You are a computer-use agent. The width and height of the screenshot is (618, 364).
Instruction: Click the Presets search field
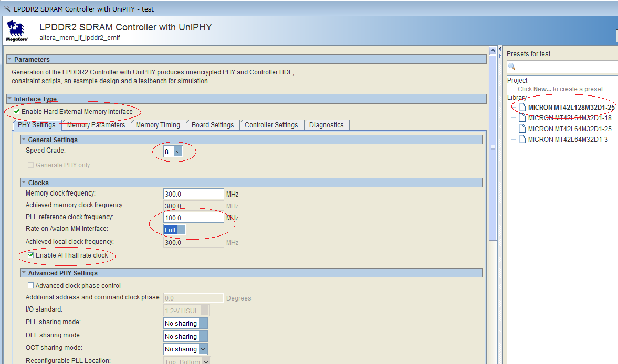(x=562, y=66)
